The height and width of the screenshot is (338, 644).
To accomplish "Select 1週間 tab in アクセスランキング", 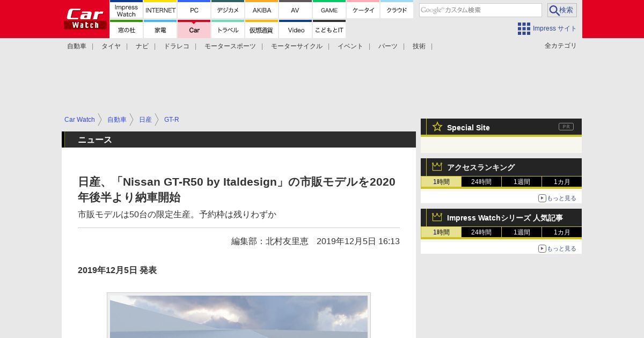I will (x=522, y=182).
